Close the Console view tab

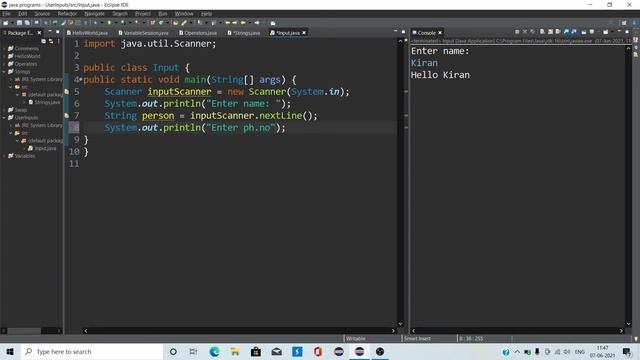tap(440, 33)
